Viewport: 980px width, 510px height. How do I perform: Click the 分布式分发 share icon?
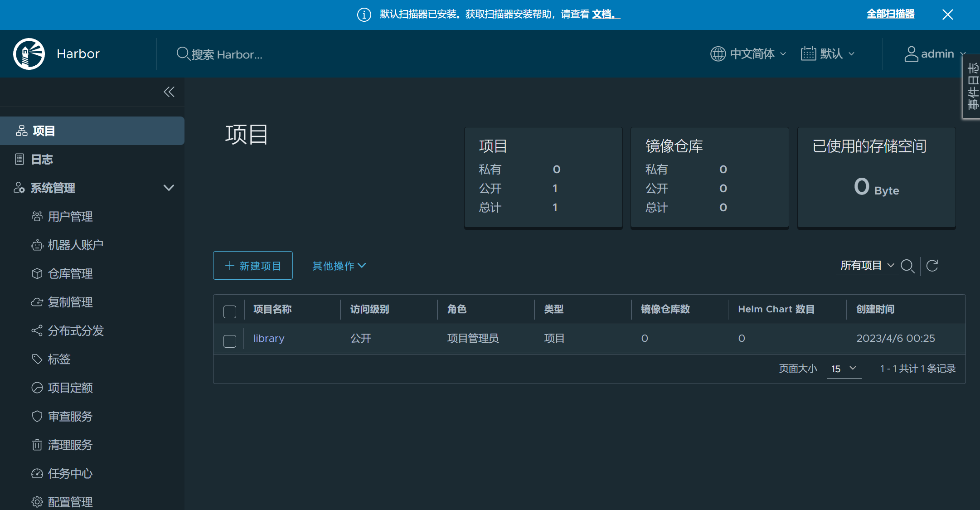coord(37,330)
